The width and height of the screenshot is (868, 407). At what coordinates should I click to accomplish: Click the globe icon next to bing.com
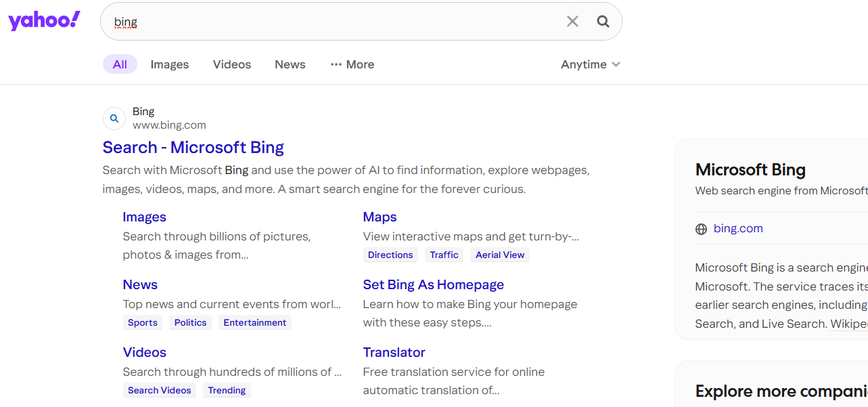click(701, 229)
